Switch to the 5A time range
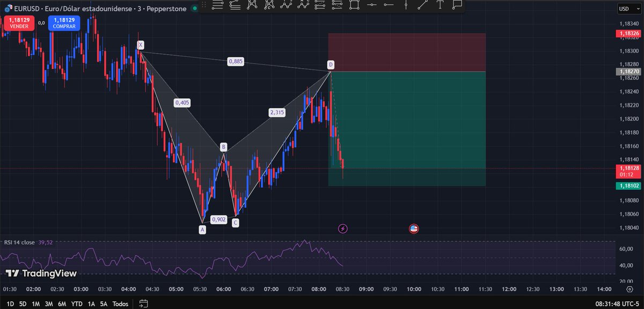The height and width of the screenshot is (309, 644). pyautogui.click(x=104, y=304)
